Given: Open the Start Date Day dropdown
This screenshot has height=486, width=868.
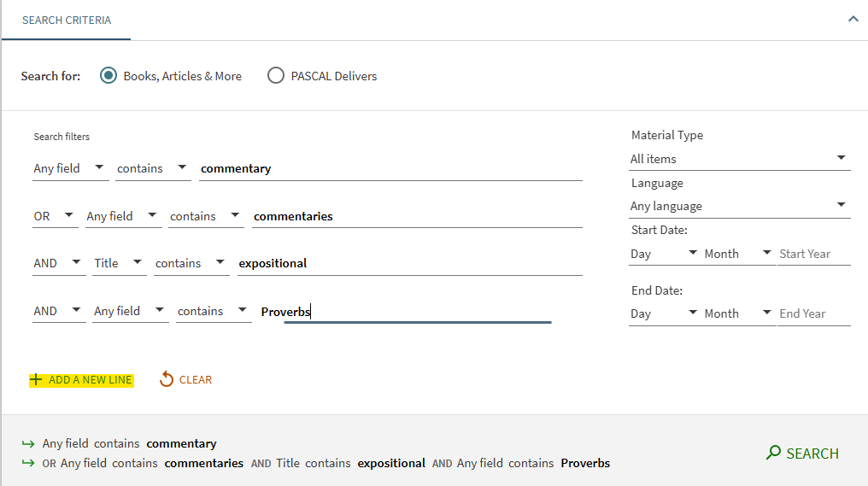Looking at the screenshot, I should pyautogui.click(x=664, y=254).
